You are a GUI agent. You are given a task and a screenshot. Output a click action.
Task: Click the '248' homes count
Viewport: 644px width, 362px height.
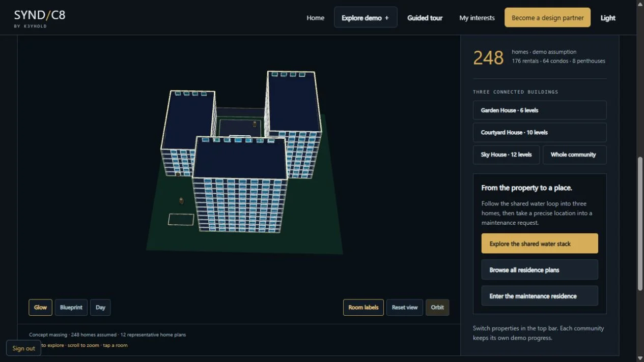click(x=488, y=57)
